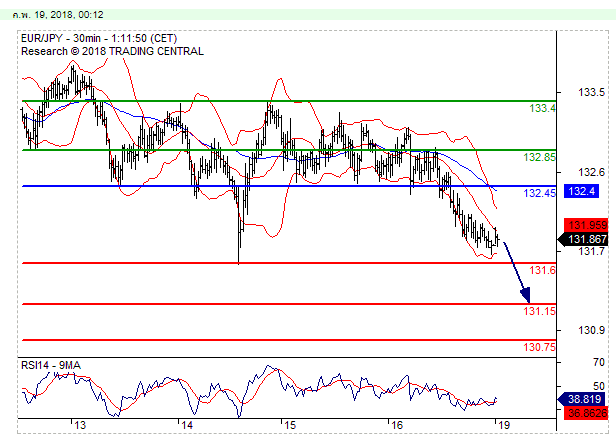Click the 132.85 green level label
The height and width of the screenshot is (445, 616).
(x=539, y=157)
